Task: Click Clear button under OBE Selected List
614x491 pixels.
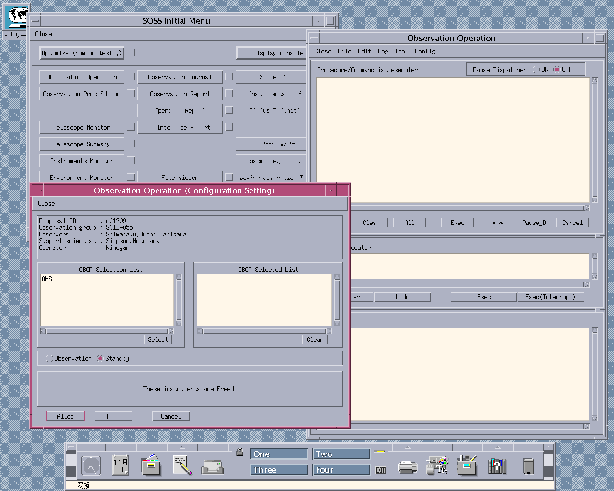Action: (x=314, y=339)
